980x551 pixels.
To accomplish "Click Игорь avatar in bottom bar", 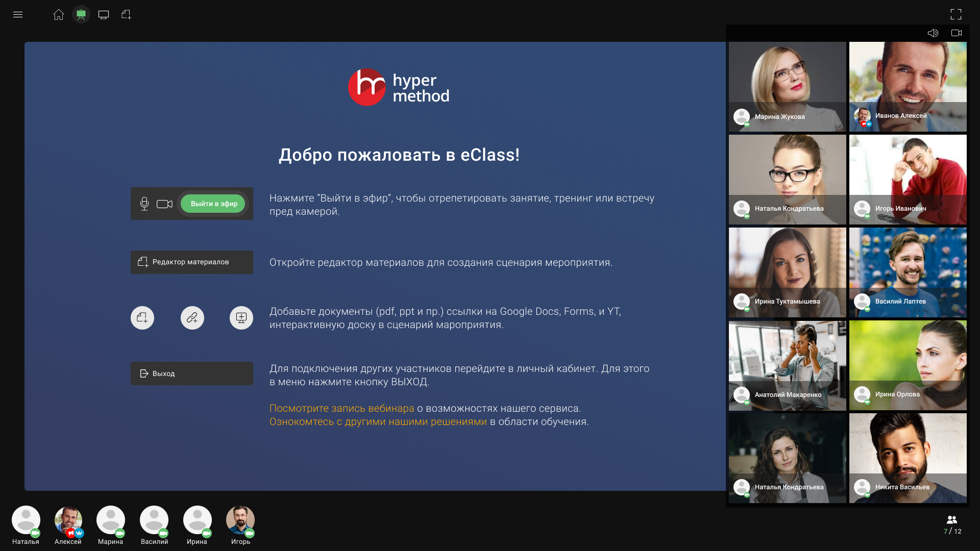I will [x=240, y=520].
